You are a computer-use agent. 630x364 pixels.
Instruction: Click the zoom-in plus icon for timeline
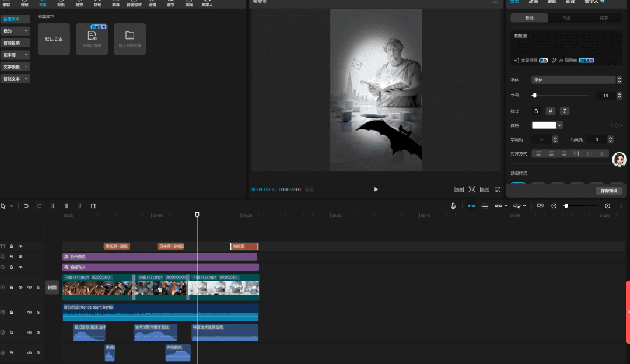608,206
